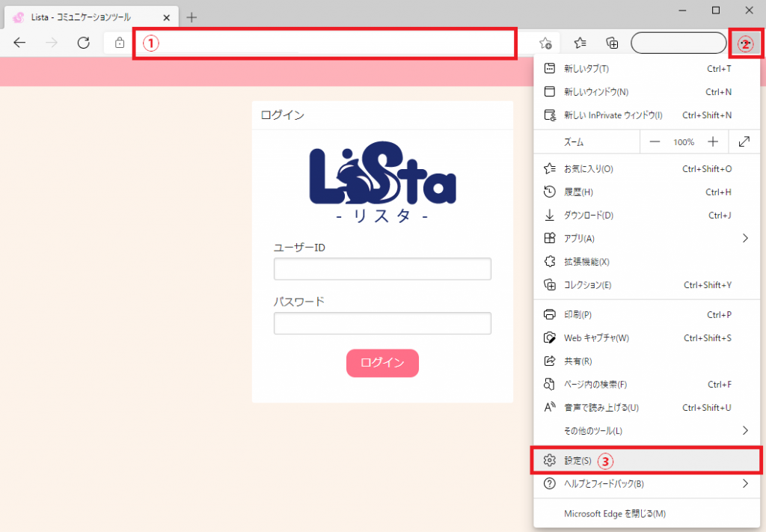
Task: Reload the page with the refresh icon
Action: point(84,43)
